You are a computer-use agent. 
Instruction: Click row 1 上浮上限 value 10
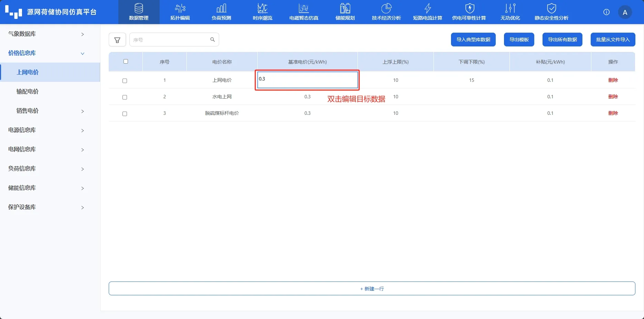(x=396, y=80)
